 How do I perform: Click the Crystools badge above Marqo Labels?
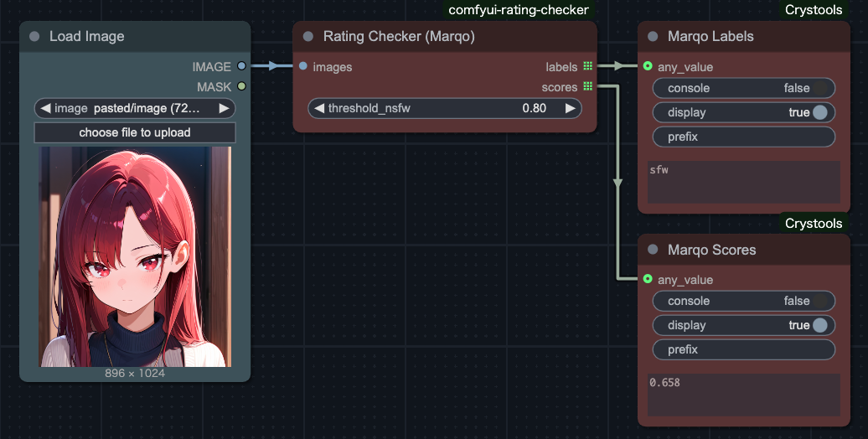pyautogui.click(x=814, y=10)
